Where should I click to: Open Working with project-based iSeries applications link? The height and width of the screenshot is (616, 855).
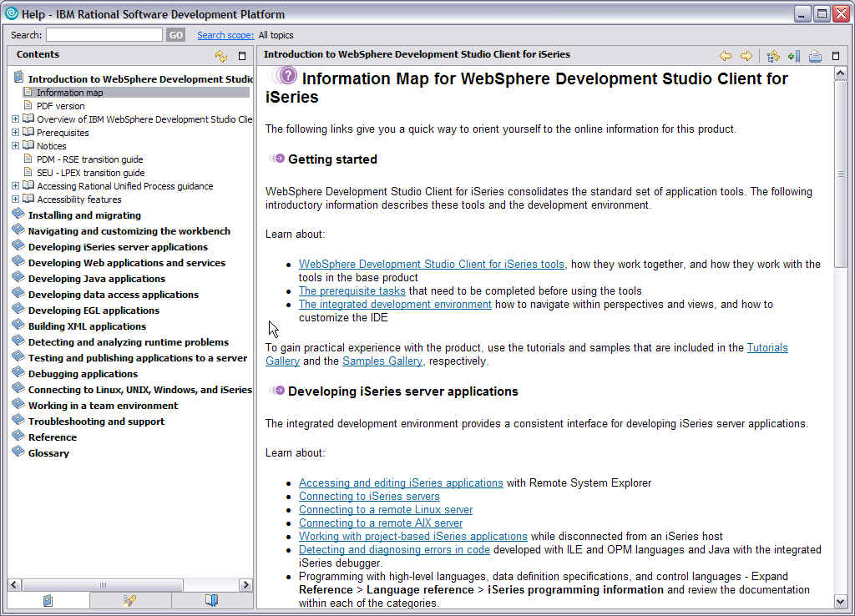(412, 536)
